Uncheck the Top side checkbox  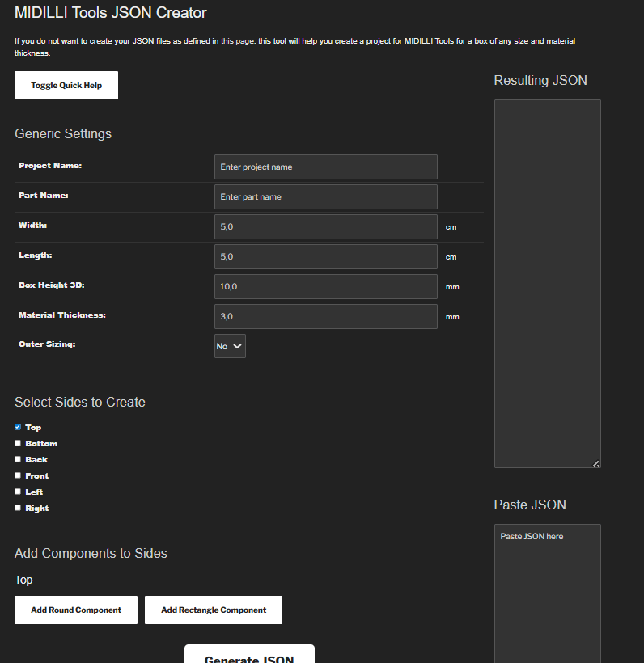[18, 427]
